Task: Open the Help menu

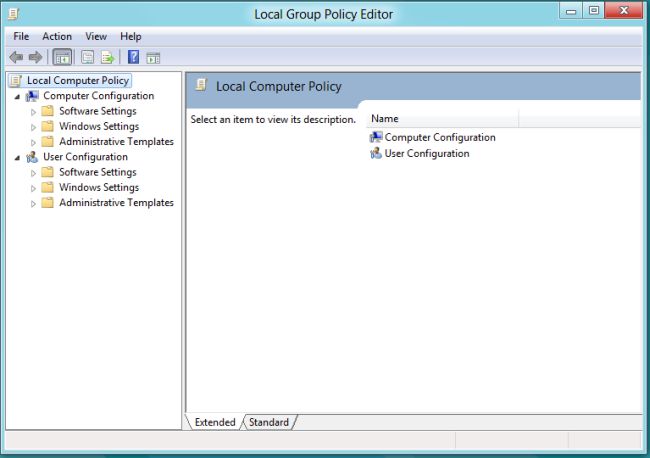Action: [x=131, y=36]
